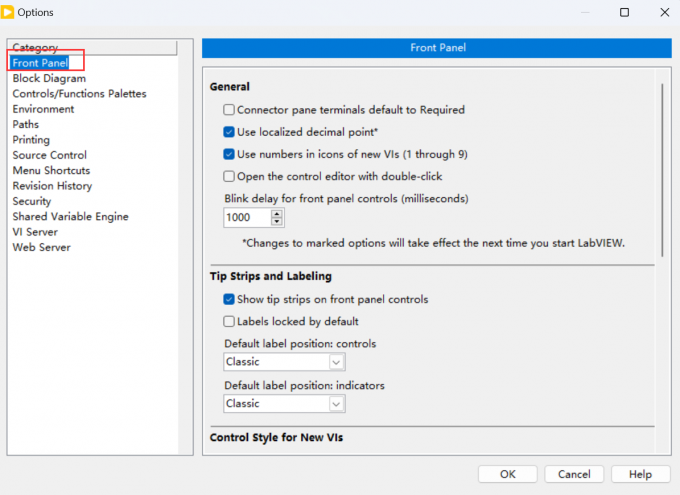Select the Shared Variable Engine category
This screenshot has width=680, height=495.
[x=70, y=216]
